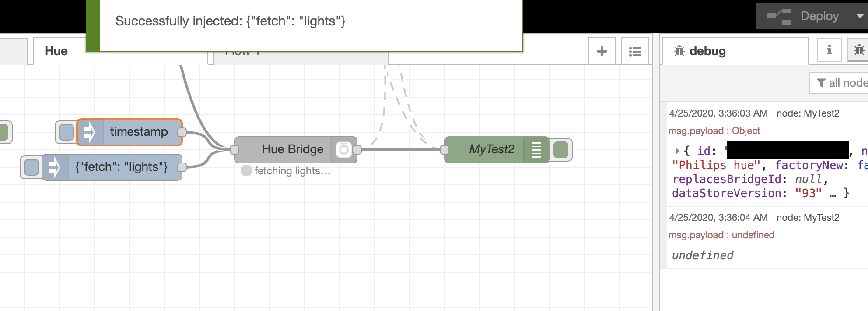Click the fetching lights status indicator

tap(245, 171)
